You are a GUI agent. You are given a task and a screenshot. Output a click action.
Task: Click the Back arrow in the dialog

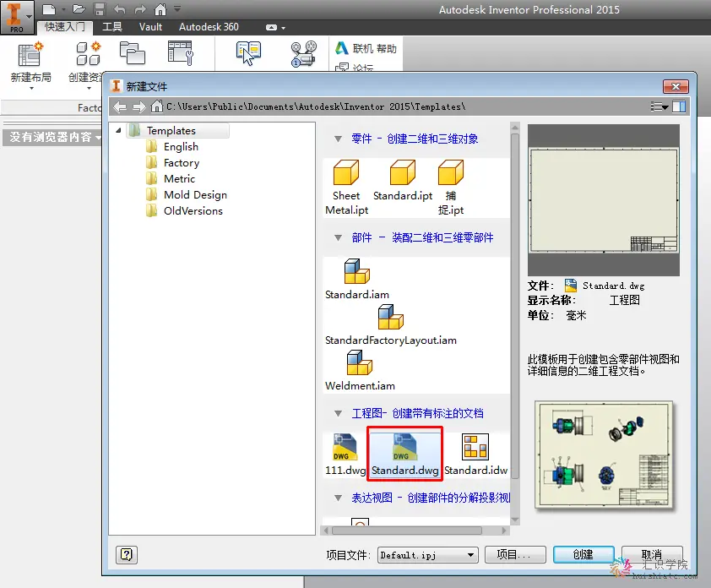pyautogui.click(x=120, y=107)
